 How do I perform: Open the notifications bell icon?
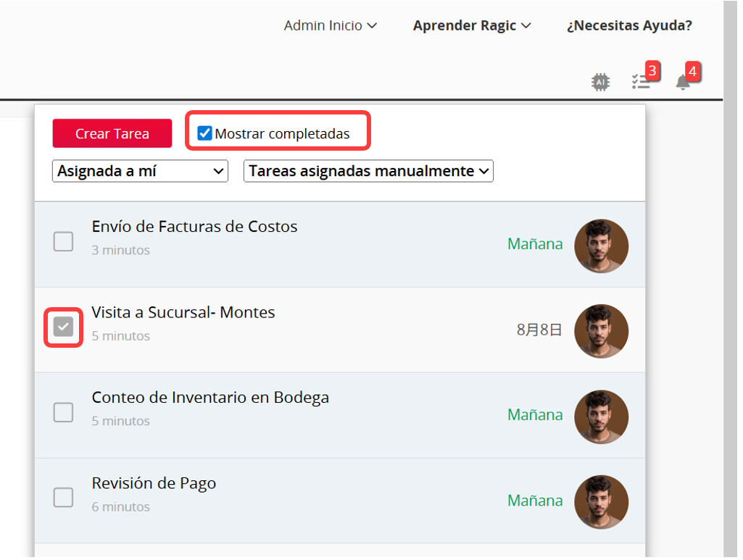point(683,83)
